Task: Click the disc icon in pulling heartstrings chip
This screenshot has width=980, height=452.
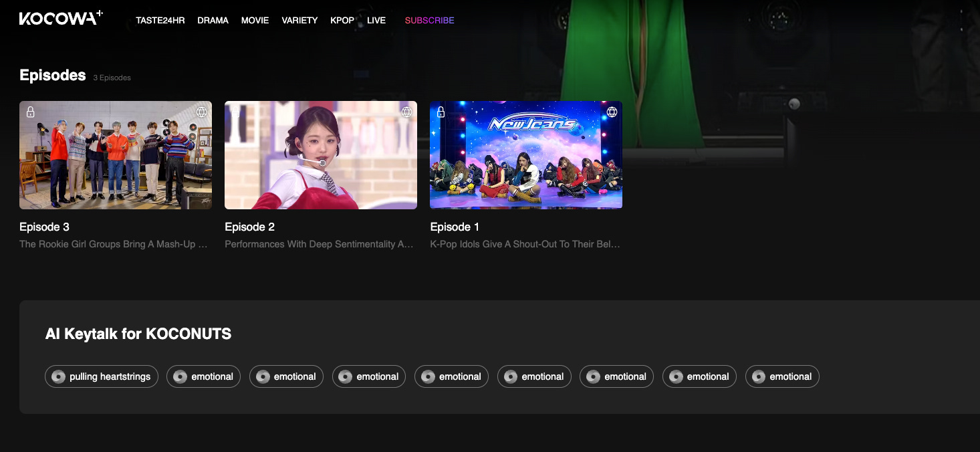Action: point(58,376)
